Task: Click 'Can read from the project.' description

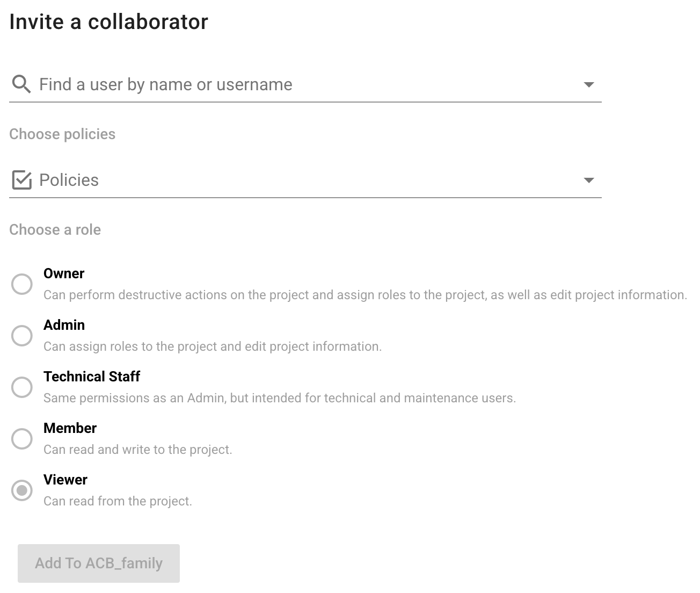Action: point(118,501)
